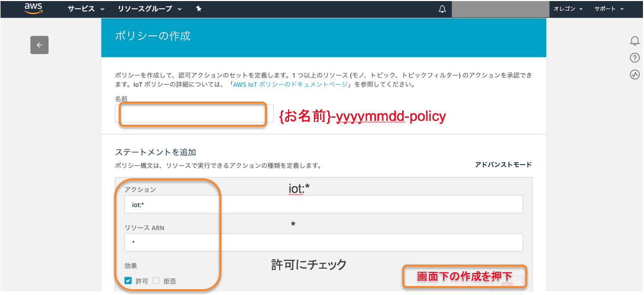Open the activity monitor icon on right
644x295 pixels.
click(635, 75)
